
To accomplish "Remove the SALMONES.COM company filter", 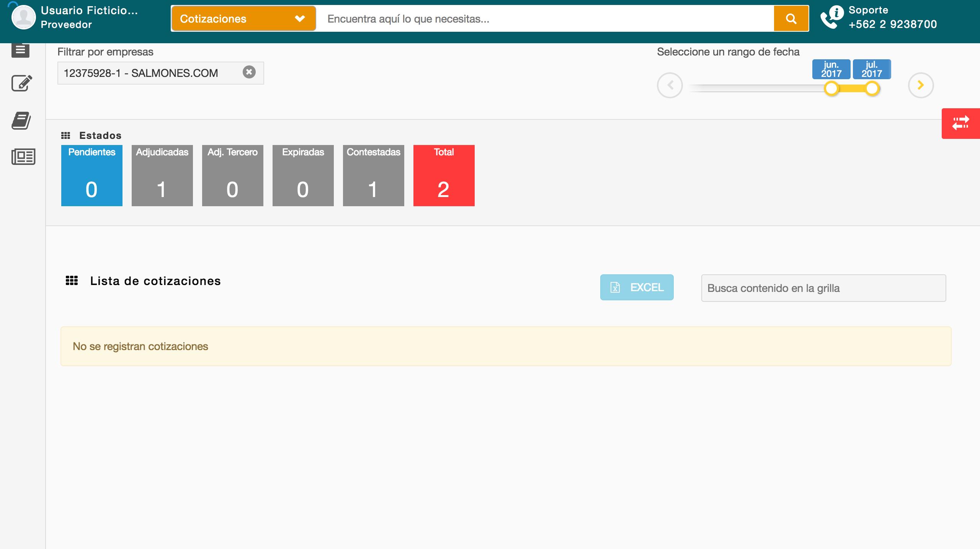I will [x=249, y=72].
